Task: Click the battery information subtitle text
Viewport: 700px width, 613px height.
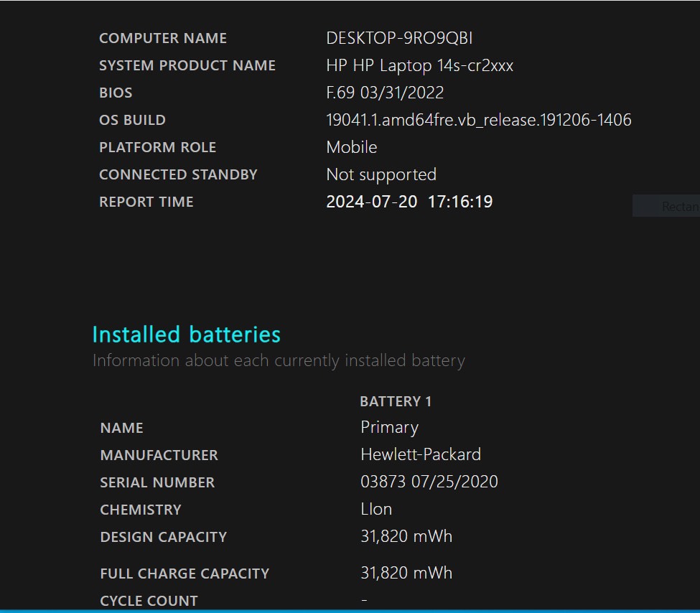Action: click(279, 360)
